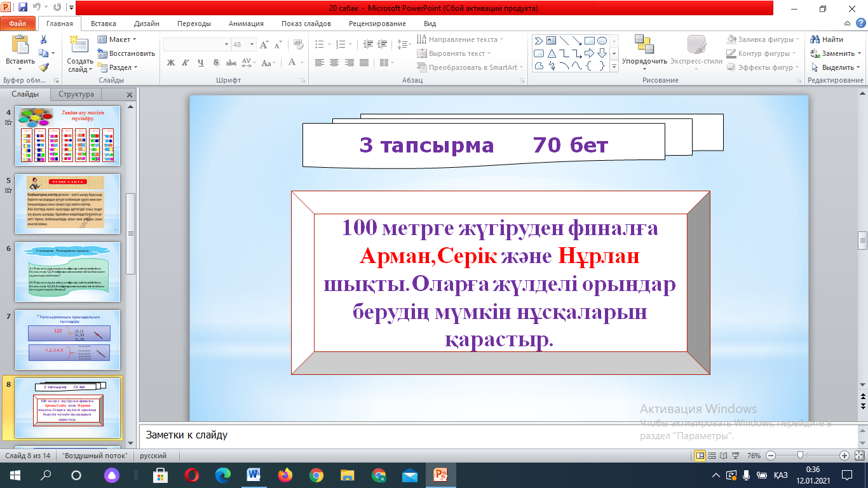Screen dimensions: 868x488
Task: Align text left
Action: pos(320,63)
